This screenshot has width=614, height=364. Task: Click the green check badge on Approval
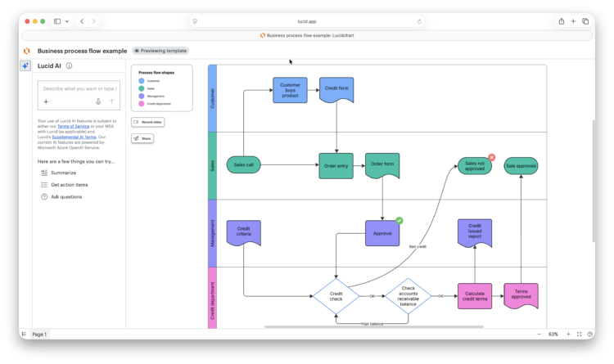click(399, 221)
